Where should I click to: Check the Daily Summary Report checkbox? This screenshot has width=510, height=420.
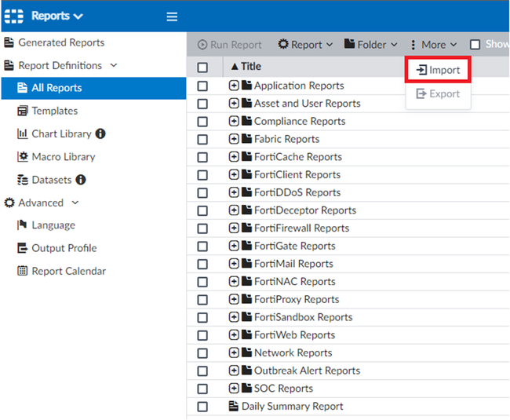coord(202,407)
